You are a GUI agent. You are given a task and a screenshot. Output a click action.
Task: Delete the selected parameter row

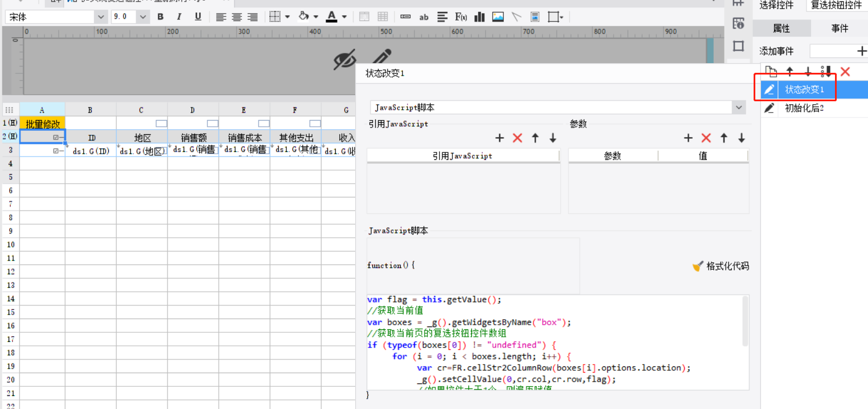point(706,138)
